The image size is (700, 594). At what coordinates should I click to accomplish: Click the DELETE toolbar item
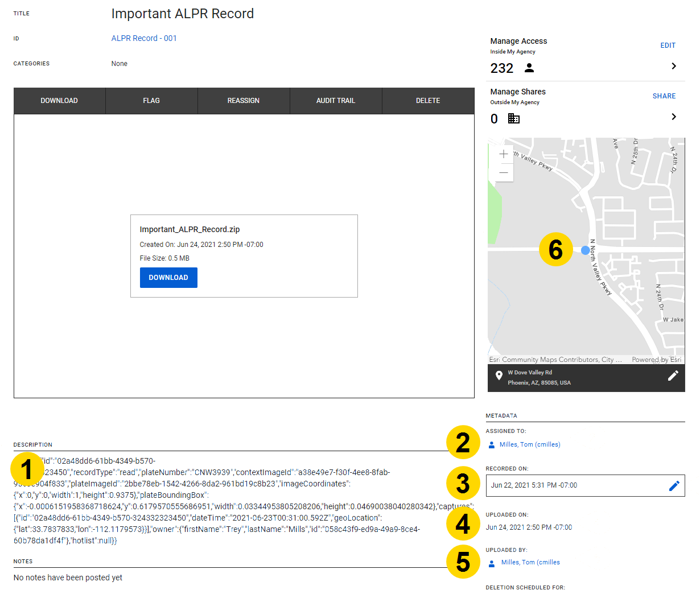tap(428, 101)
